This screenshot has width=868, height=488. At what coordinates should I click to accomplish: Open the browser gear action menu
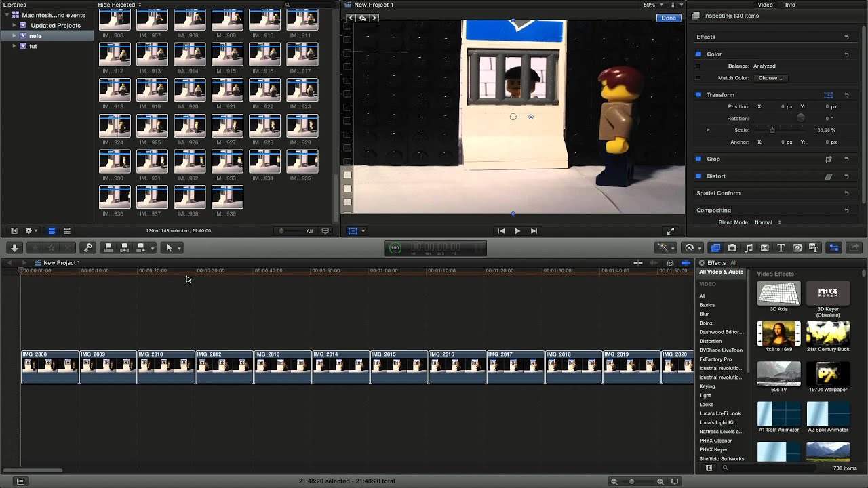pos(31,231)
